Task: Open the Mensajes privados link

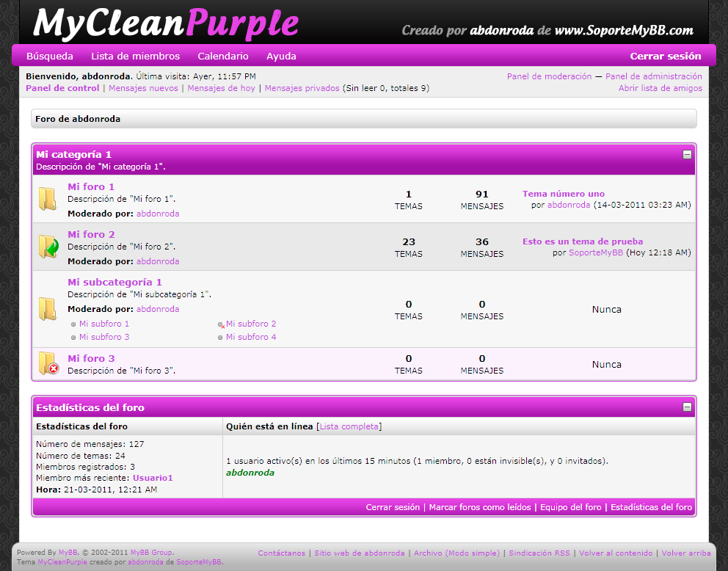Action: click(302, 88)
